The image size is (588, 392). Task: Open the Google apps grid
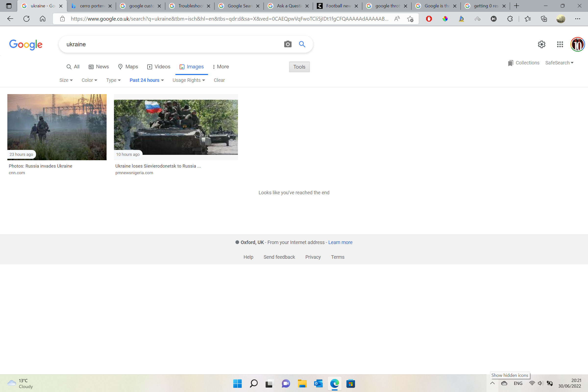560,45
